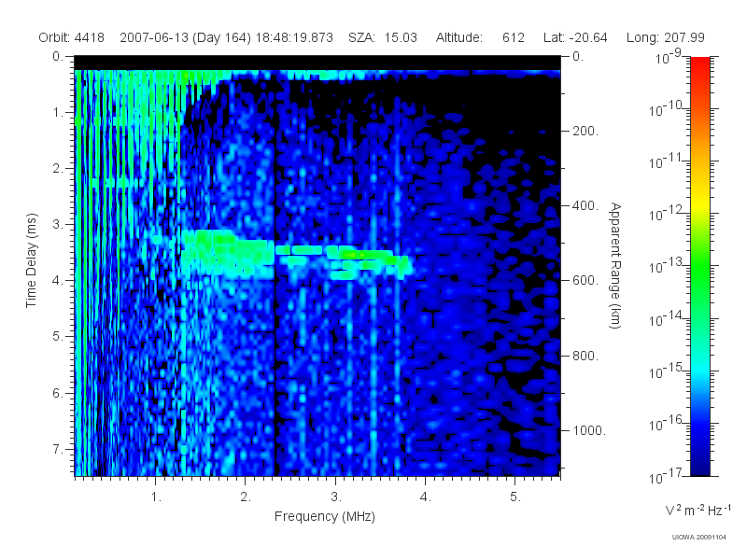Click the Altitude value '612'
747x560 pixels.
514,37
